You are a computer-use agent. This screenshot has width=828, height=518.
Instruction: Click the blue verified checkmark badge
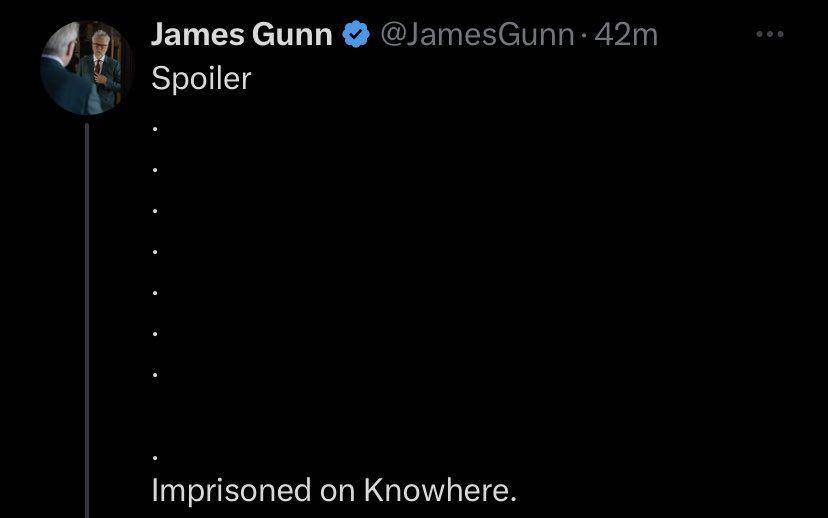pos(356,34)
